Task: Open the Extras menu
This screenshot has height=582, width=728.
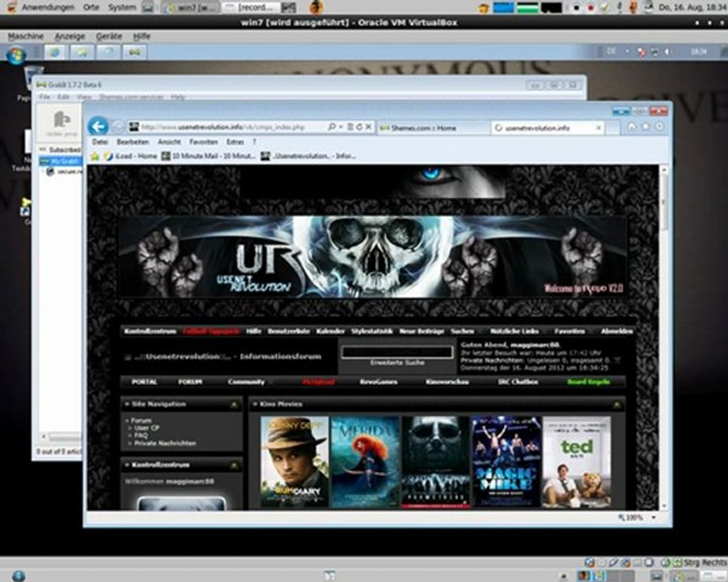Action: (x=235, y=142)
